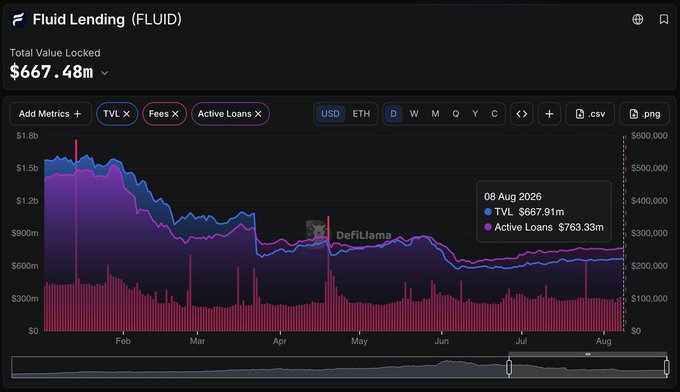The width and height of the screenshot is (680, 392).
Task: Click the Jun axis label
Action: tap(441, 341)
